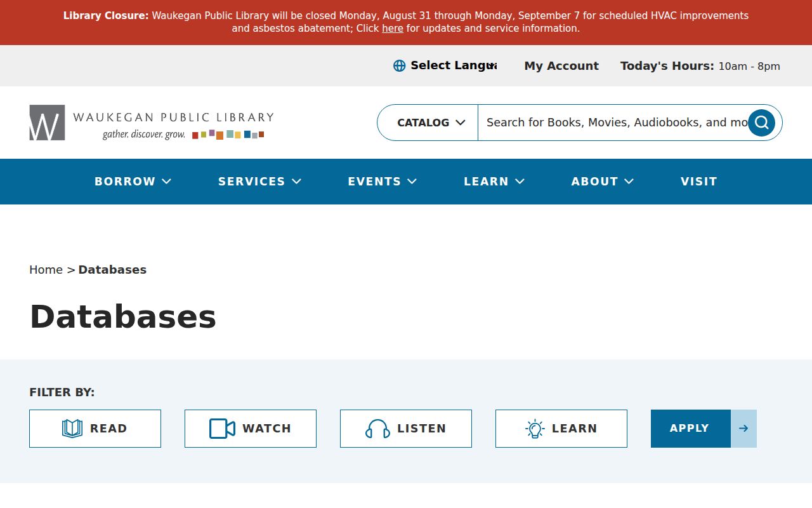Expand the Events menu chevron
Screen dimensions: 812x508
(412, 182)
